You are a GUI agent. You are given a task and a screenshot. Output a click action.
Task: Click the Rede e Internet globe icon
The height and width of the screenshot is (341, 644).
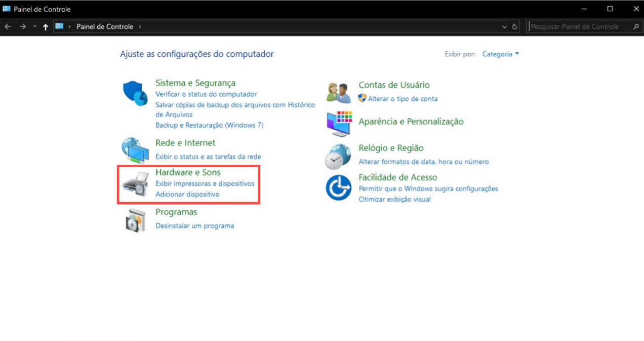[135, 150]
